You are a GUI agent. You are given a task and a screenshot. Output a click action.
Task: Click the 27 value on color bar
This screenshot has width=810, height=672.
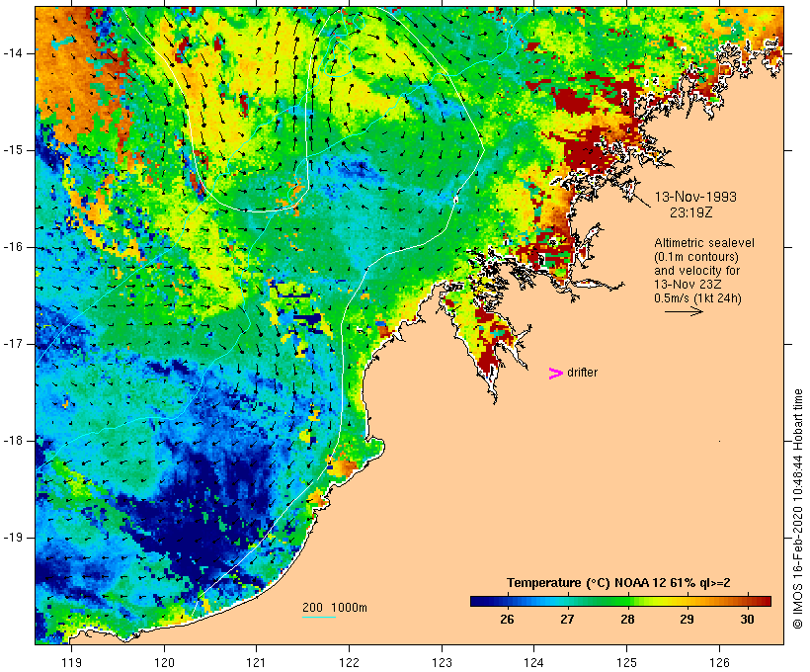click(567, 620)
